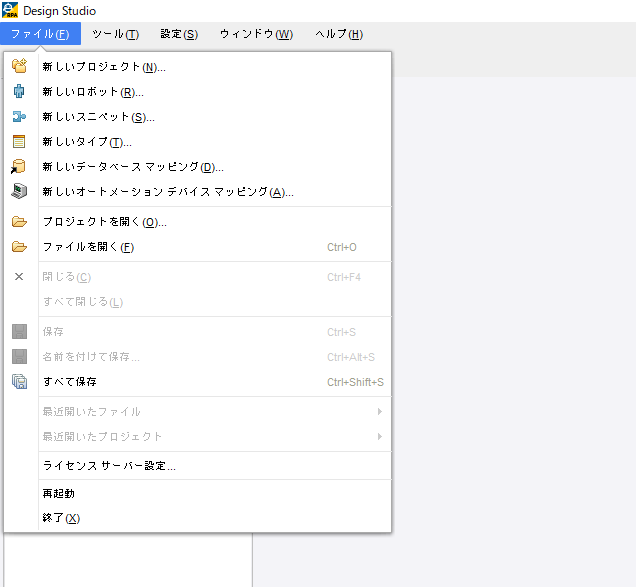Viewport: 636px width, 587px height.
Task: Click the folder icon beside プロジェクトを開く
Action: 19,221
